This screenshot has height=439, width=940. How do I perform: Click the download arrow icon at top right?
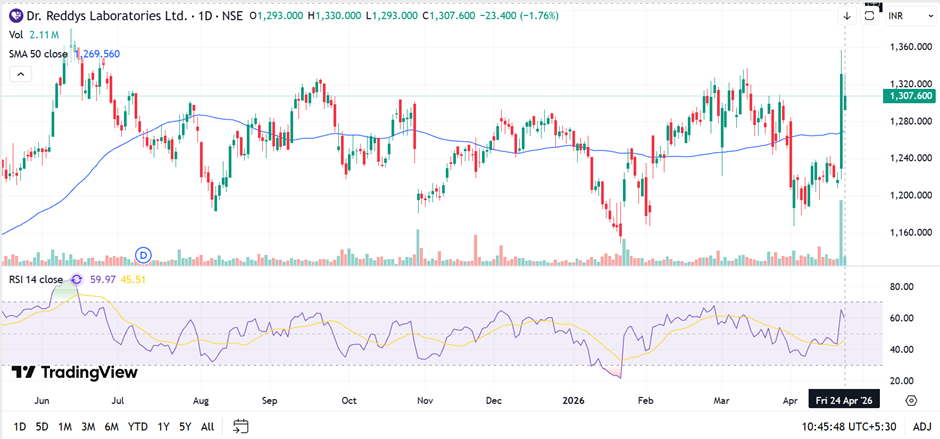tap(845, 17)
